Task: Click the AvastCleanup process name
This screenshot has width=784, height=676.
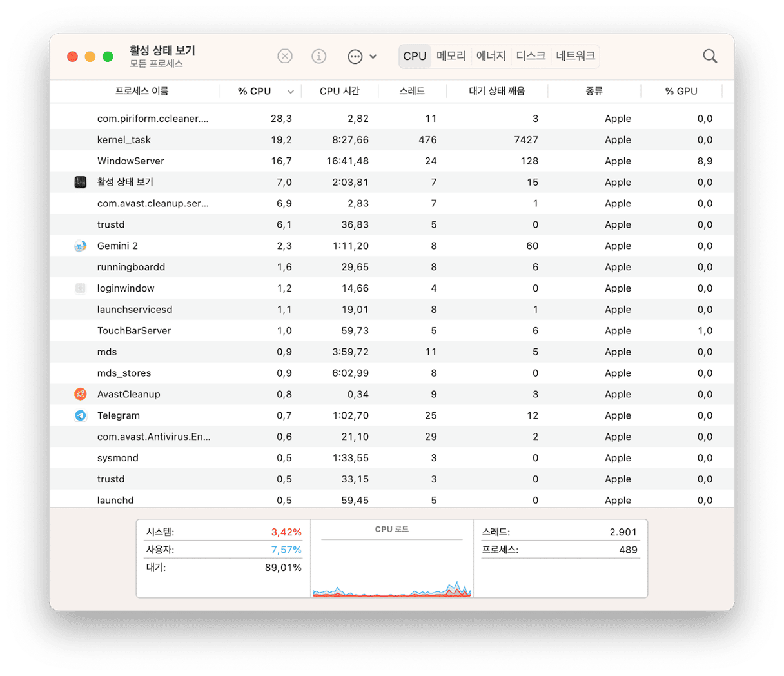Action: [x=129, y=394]
